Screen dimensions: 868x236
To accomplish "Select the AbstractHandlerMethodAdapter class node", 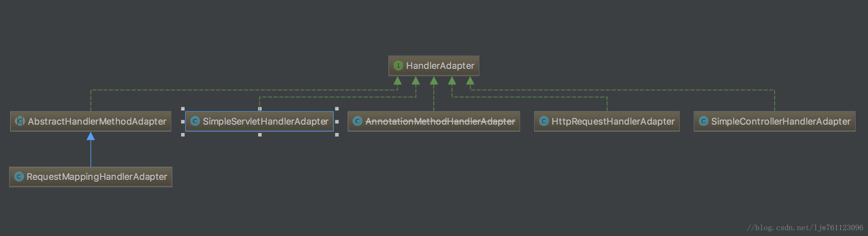I will coord(91,121).
